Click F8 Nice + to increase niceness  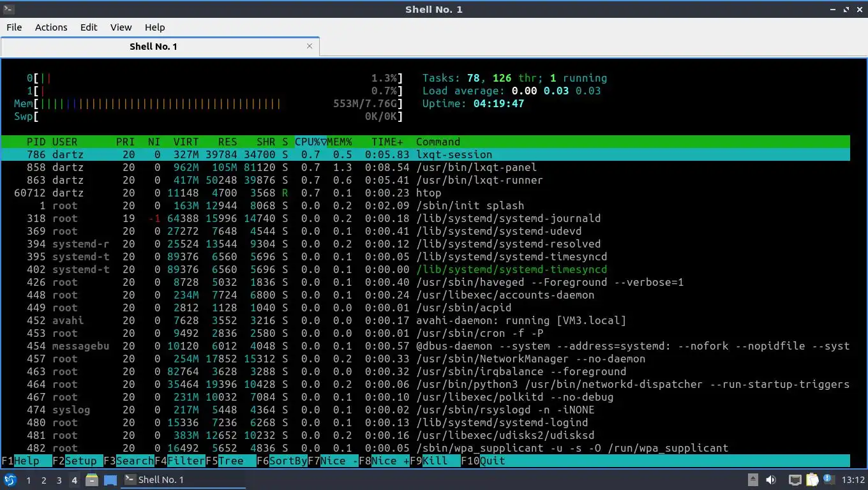pyautogui.click(x=384, y=461)
